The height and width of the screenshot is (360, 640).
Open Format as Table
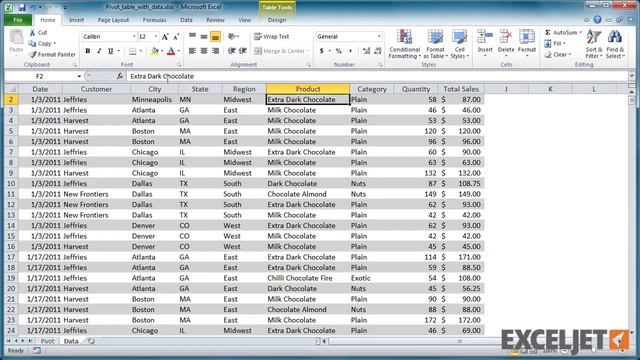[435, 44]
